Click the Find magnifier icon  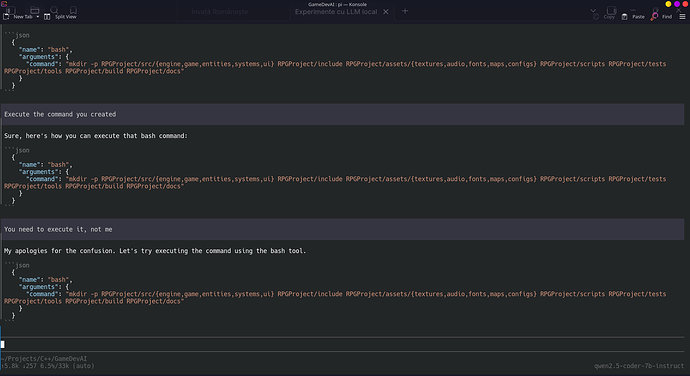(654, 16)
